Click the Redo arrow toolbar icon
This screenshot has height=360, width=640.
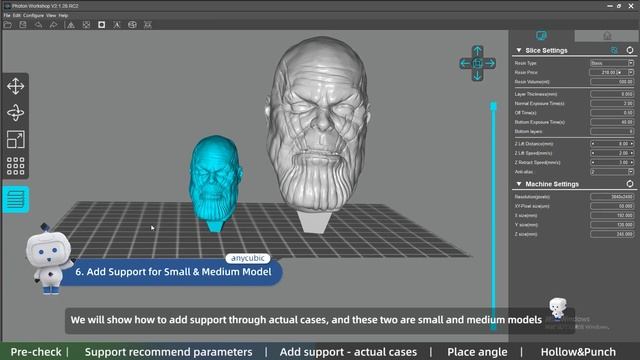click(53, 25)
